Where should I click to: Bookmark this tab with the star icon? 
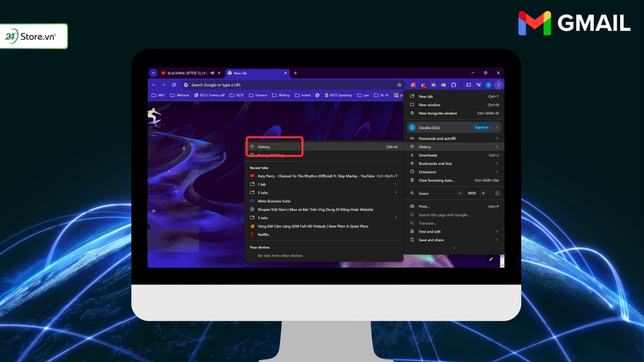399,85
